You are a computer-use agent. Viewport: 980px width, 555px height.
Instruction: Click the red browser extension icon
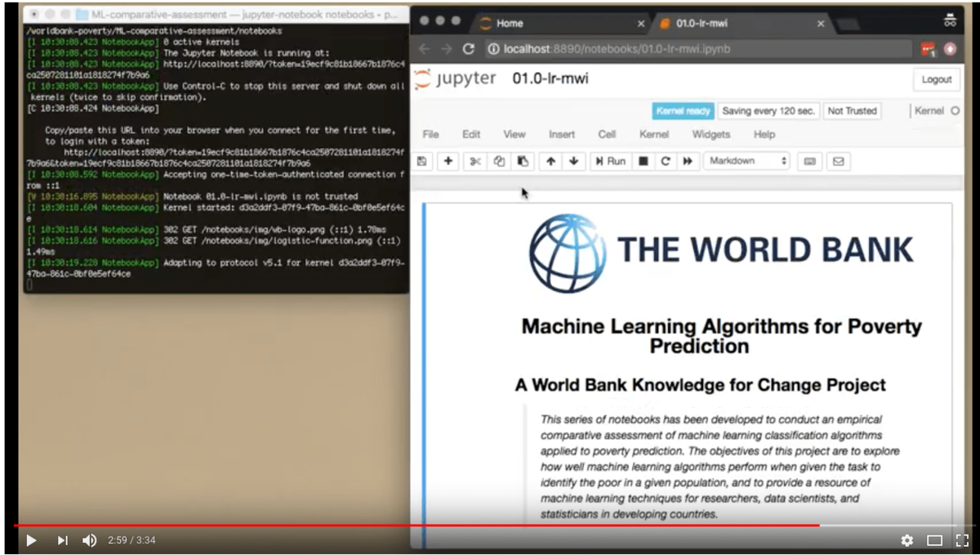pyautogui.click(x=928, y=49)
